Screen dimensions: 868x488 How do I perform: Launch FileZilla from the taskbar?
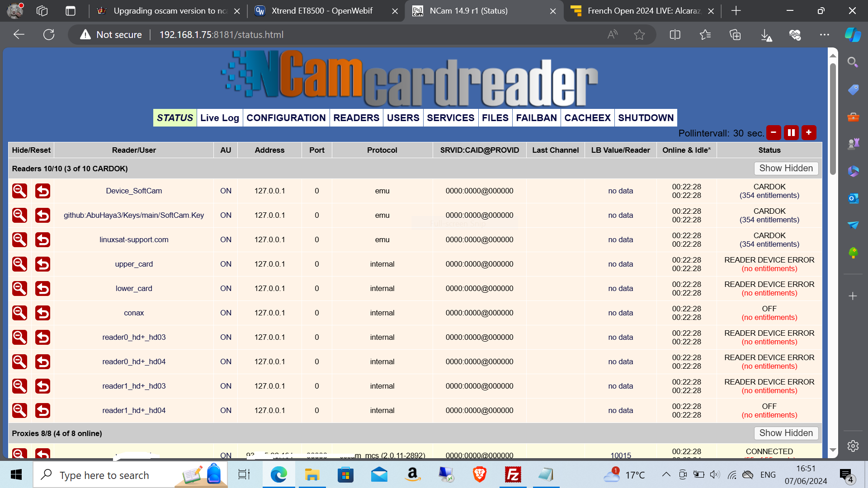point(513,475)
